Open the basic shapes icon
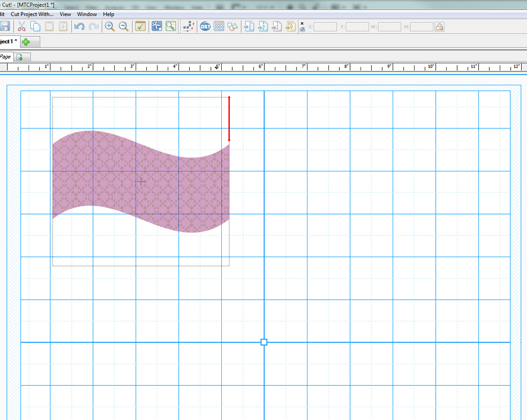The height and width of the screenshot is (420, 527). click(x=233, y=26)
